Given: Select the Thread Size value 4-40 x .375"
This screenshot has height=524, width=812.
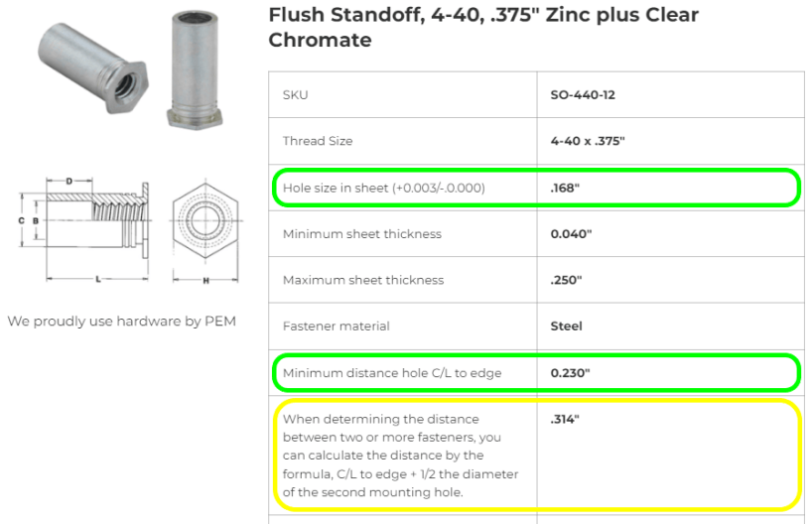Looking at the screenshot, I should pyautogui.click(x=588, y=141).
